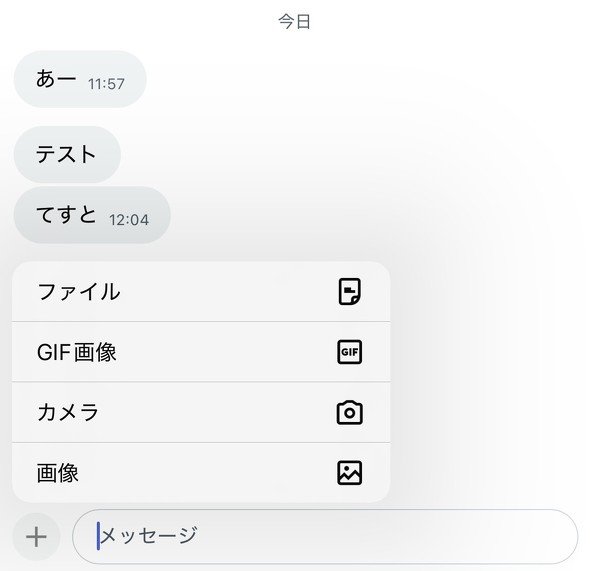
Task: Click the てすと hiragana text
Action: click(66, 214)
